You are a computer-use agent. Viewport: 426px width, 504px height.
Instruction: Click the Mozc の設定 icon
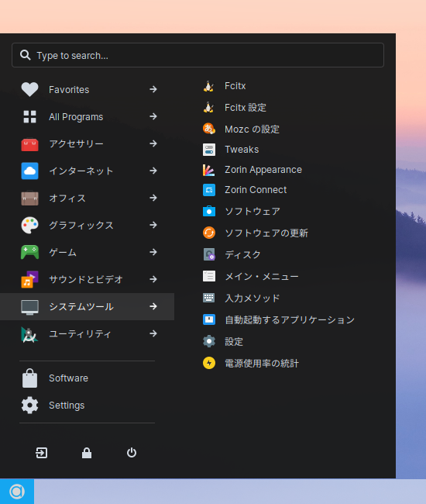(x=209, y=129)
